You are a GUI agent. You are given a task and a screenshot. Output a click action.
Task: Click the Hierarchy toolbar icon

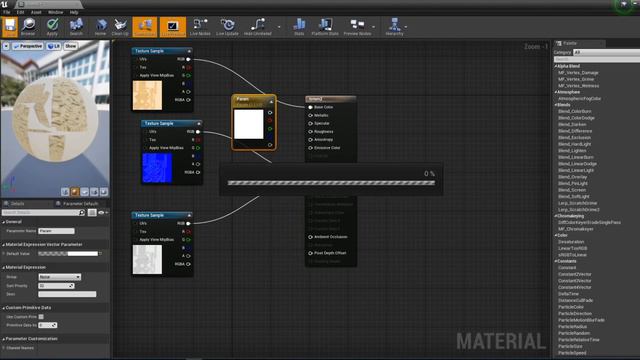click(x=394, y=27)
